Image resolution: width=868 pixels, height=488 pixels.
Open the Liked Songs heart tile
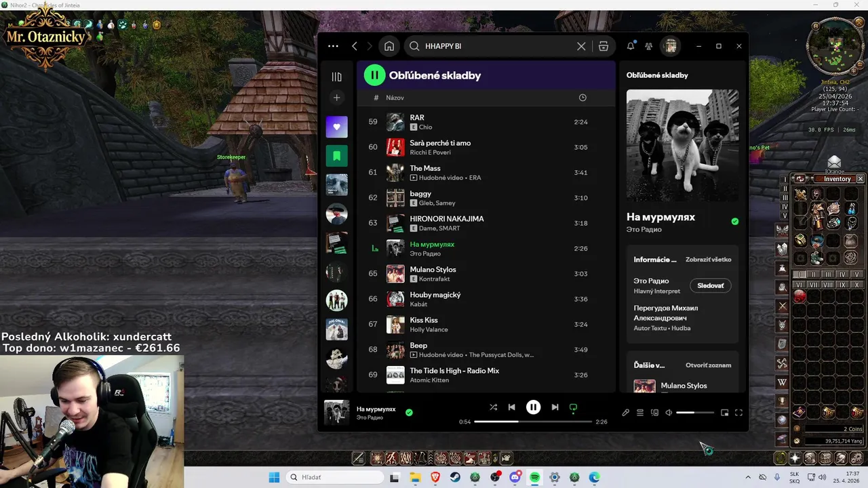336,127
